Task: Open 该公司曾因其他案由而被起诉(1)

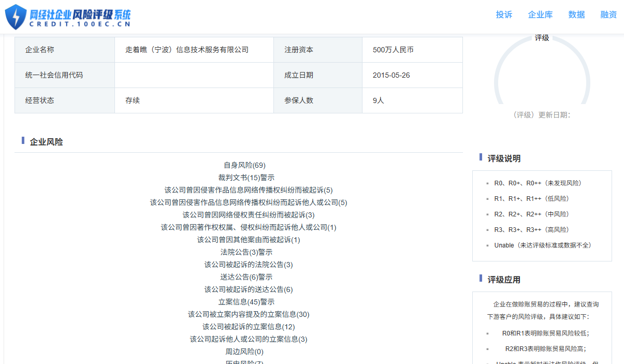Action: 249,240
